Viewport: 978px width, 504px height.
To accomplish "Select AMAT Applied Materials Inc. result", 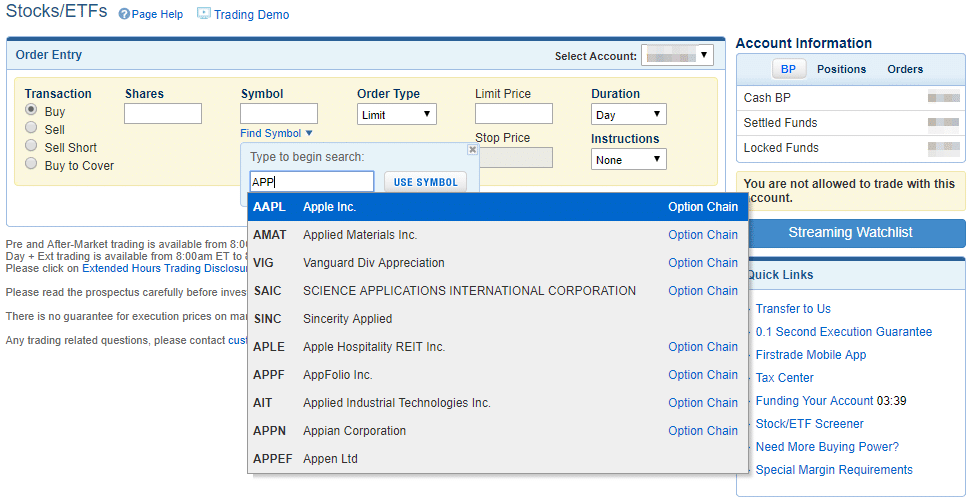I will point(498,235).
